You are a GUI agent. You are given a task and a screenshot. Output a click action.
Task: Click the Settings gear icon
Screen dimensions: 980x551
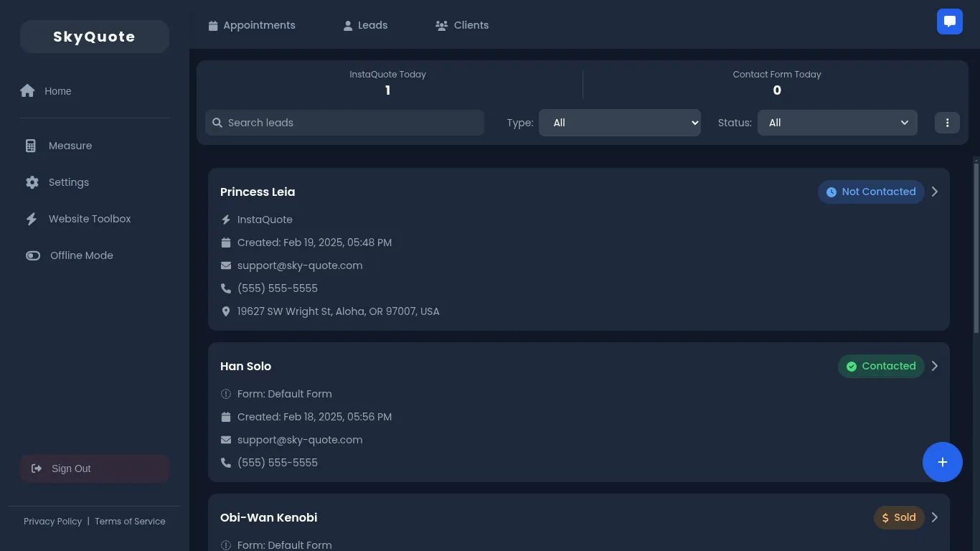tap(32, 182)
